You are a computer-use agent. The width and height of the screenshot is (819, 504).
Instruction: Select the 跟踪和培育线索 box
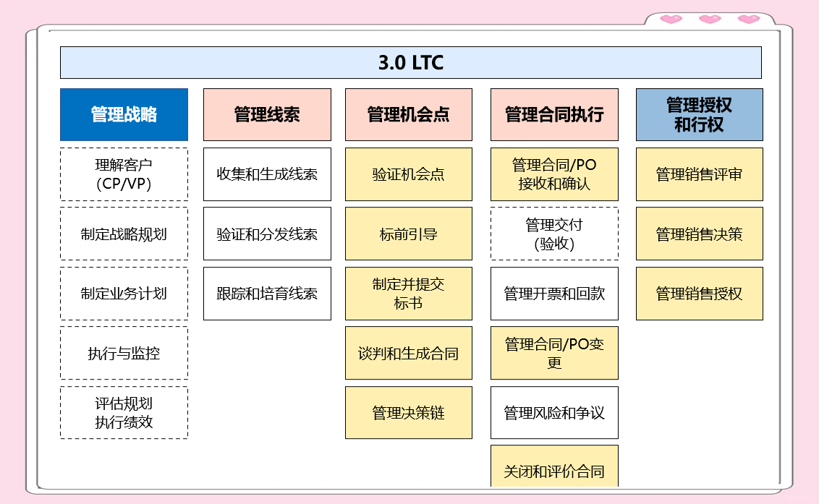coord(267,293)
